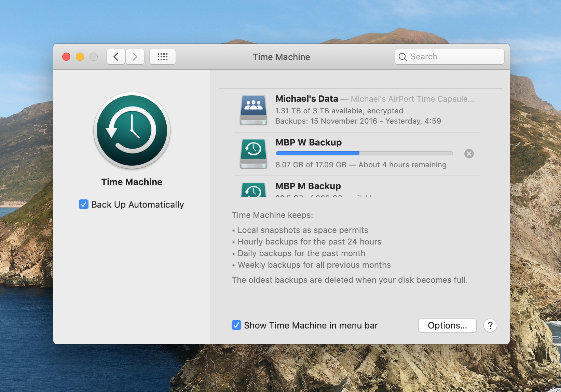Click the forward navigation arrow
Image resolution: width=561 pixels, height=392 pixels.
point(135,56)
